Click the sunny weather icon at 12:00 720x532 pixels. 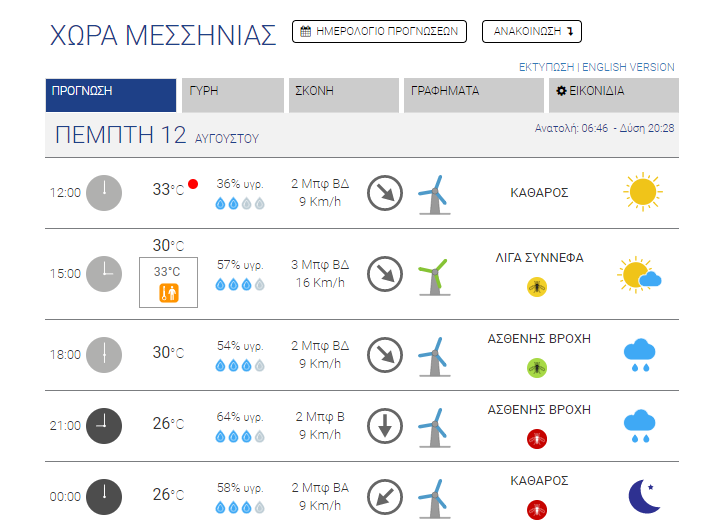pyautogui.click(x=642, y=192)
